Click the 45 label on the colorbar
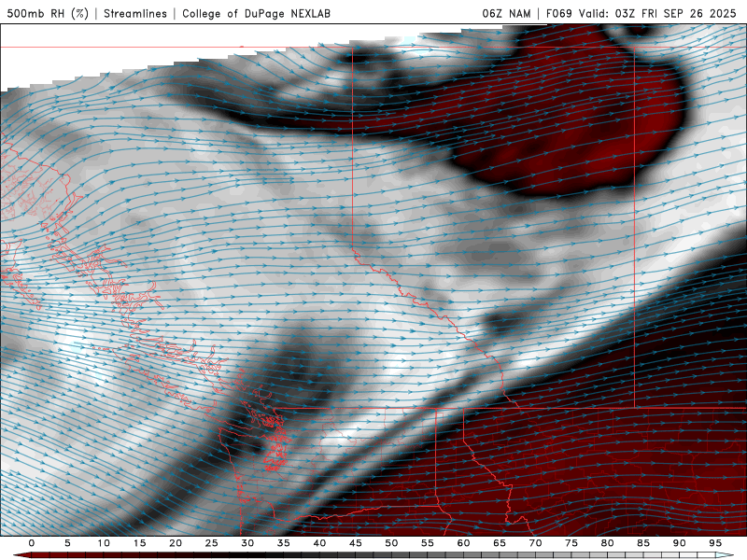The height and width of the screenshot is (560, 747). [x=356, y=543]
